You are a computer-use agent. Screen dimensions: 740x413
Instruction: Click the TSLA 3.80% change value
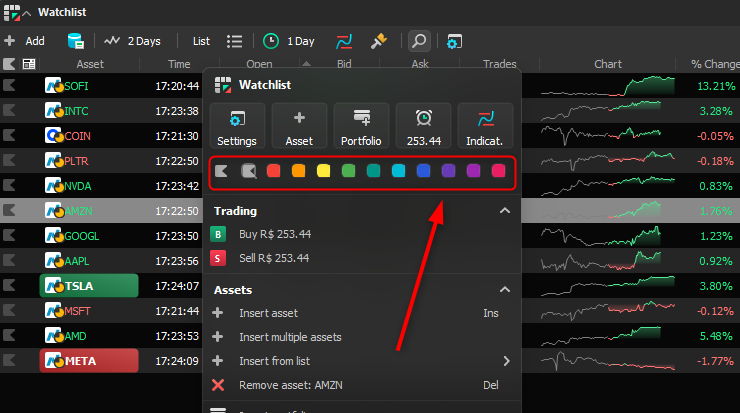(716, 286)
